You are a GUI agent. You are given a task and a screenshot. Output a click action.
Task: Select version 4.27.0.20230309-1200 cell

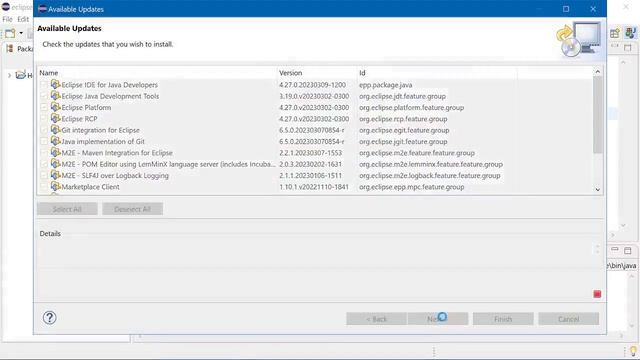[312, 85]
